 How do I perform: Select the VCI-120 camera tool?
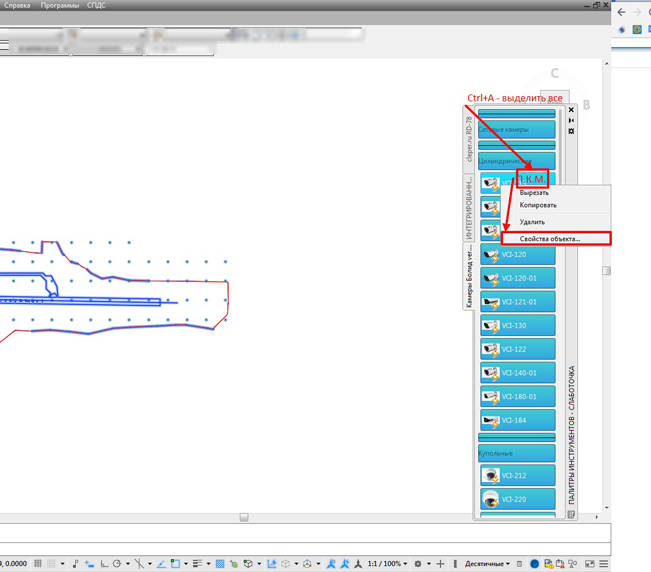(x=517, y=255)
